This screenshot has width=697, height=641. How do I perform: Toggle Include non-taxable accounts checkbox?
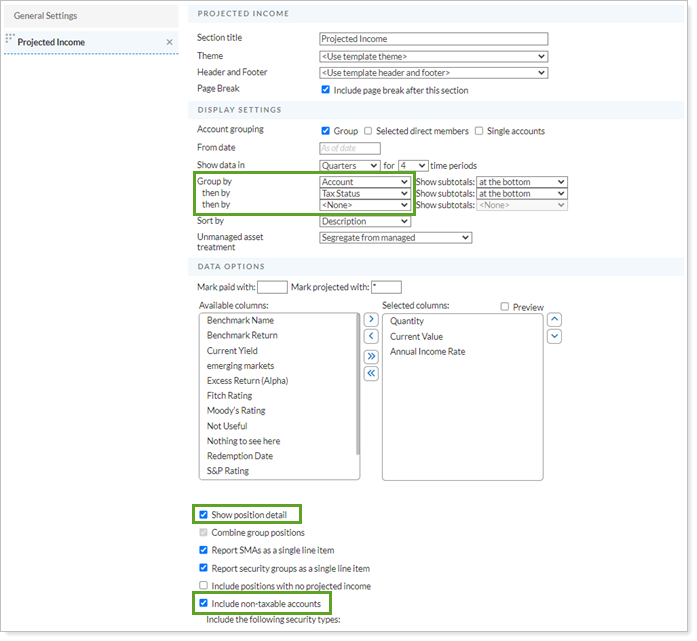tap(204, 603)
